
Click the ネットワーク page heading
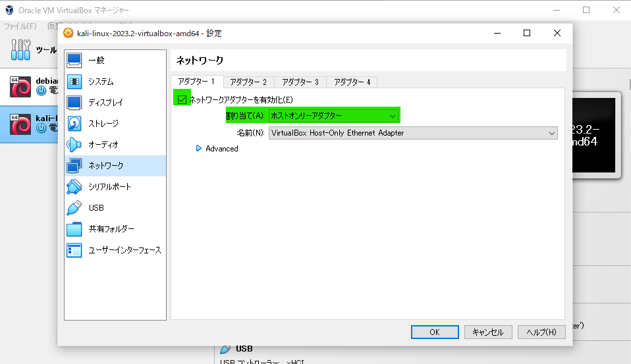tap(200, 61)
